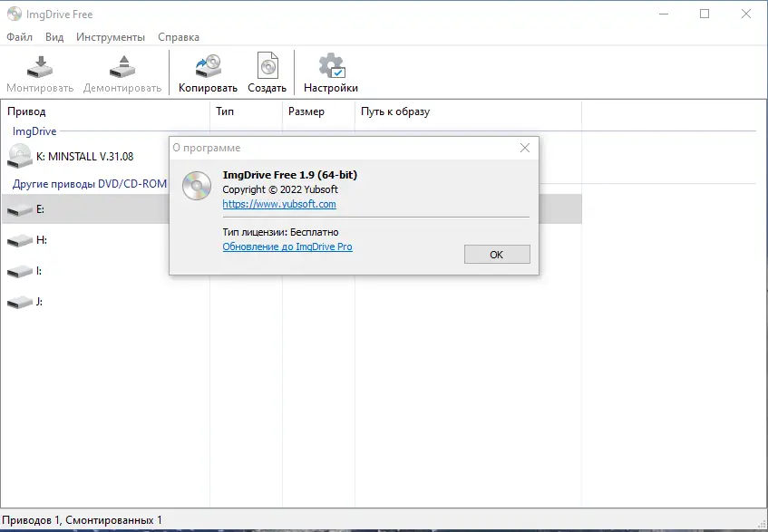Open the Инструменты menu

point(111,37)
